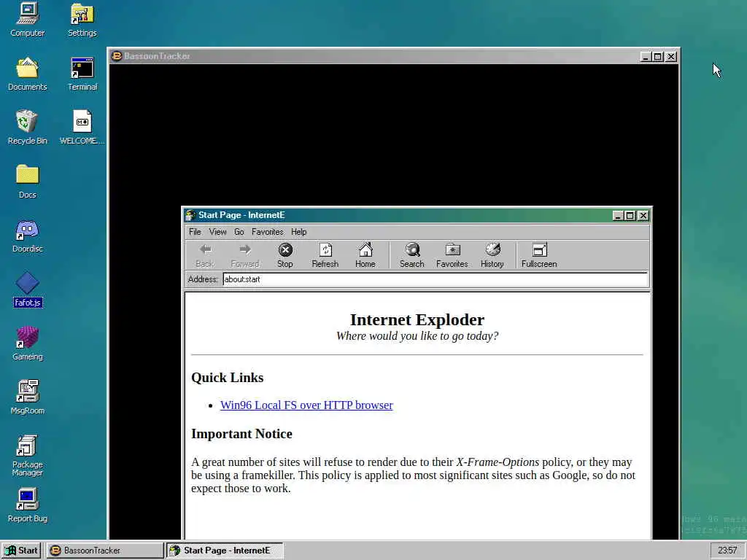Screen dimensions: 747x560
Task: Open the Start menu button
Action: click(21, 551)
